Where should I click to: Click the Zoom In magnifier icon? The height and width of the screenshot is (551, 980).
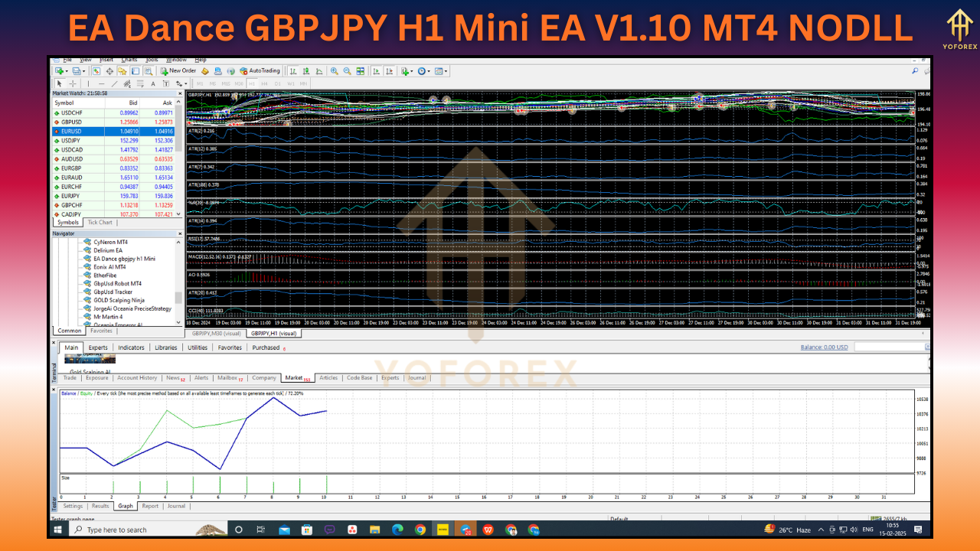(x=333, y=70)
